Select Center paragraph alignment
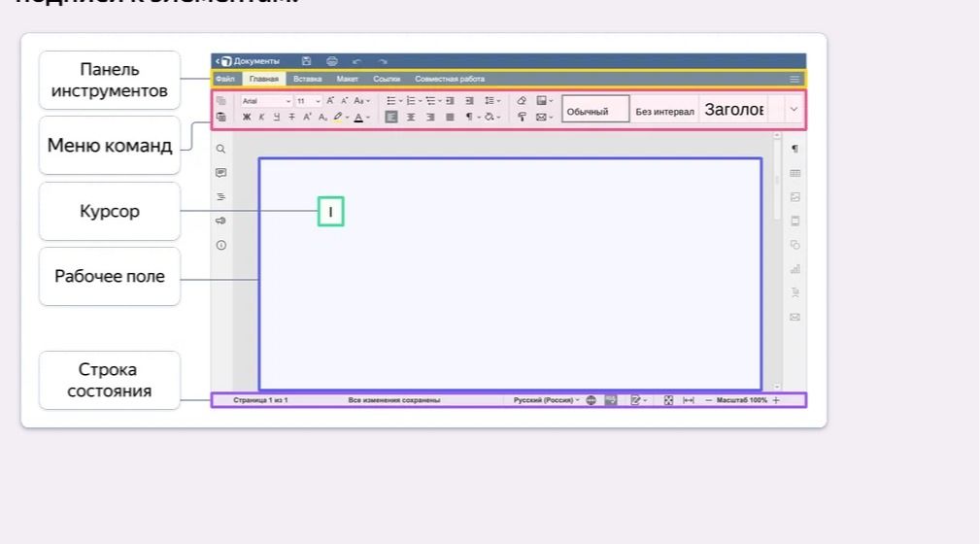980x544 pixels. tap(411, 117)
